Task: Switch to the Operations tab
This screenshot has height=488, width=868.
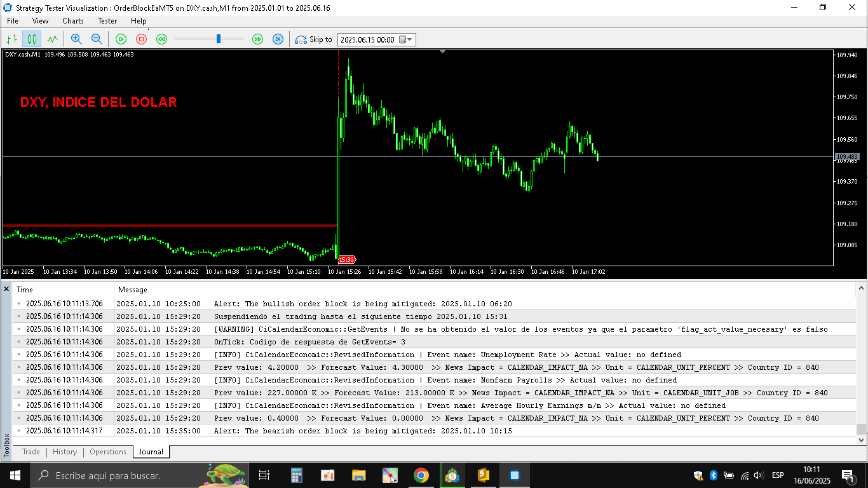Action: pyautogui.click(x=107, y=452)
